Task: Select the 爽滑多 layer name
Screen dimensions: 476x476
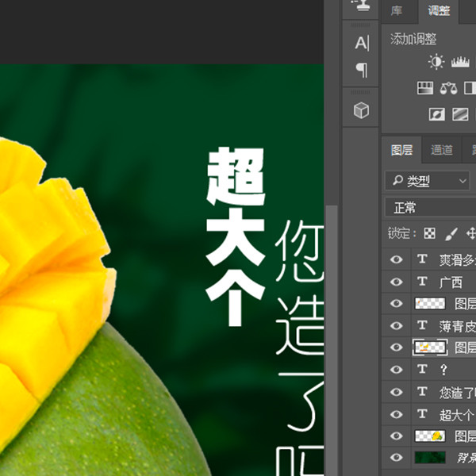Action: click(x=457, y=260)
